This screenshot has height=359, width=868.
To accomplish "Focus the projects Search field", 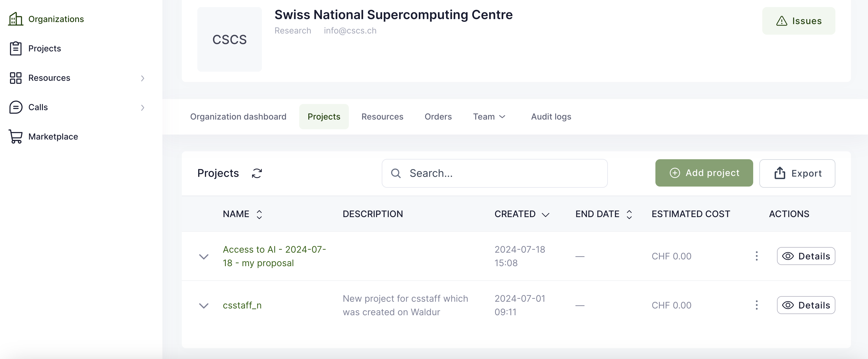I will [x=494, y=173].
